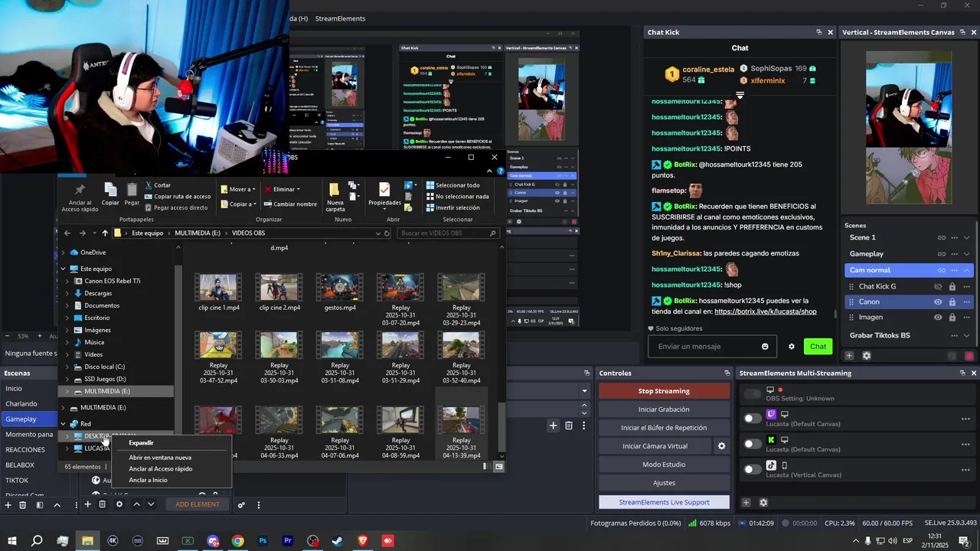
Task: Click Eliminar in File Explorer ribbon
Action: pos(283,189)
